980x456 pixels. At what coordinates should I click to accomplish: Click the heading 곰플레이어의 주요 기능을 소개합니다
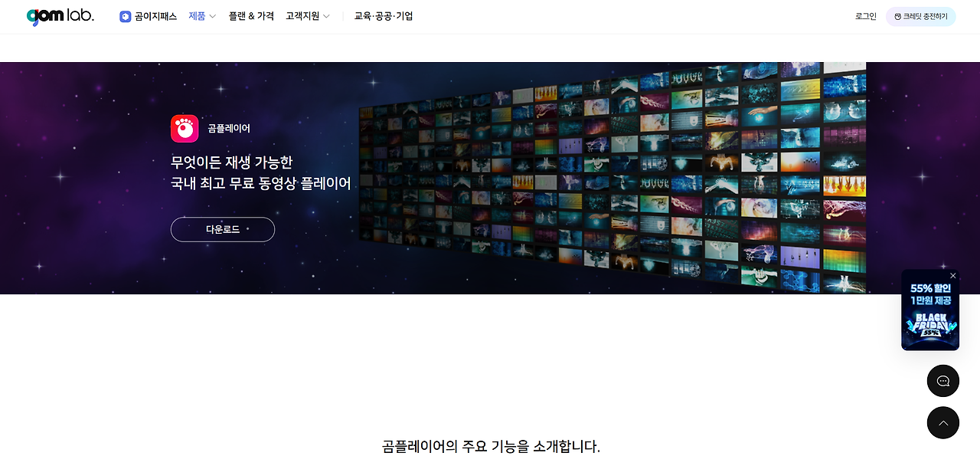(x=491, y=446)
